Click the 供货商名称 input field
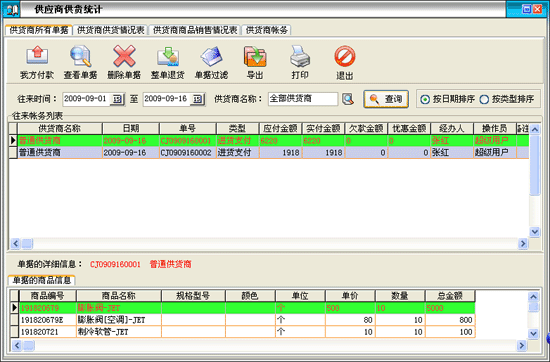The image size is (550, 362). [x=303, y=99]
